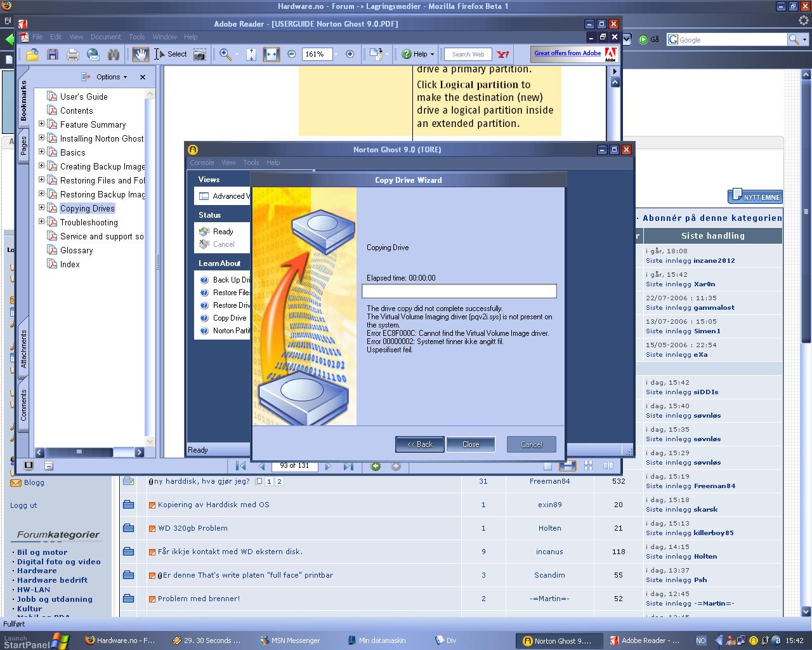Click the Fit Page height icon
Image resolution: width=812 pixels, height=650 pixels.
tap(251, 55)
